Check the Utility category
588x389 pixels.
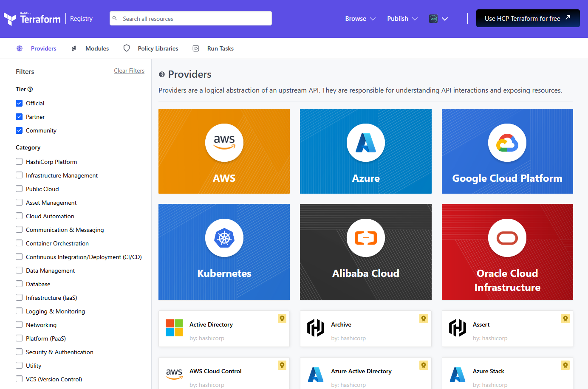click(x=19, y=365)
